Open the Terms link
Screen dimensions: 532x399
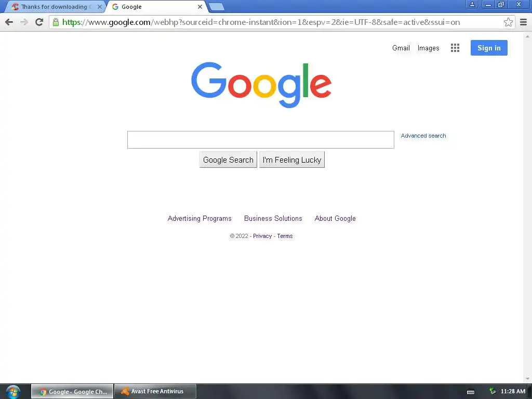(285, 236)
